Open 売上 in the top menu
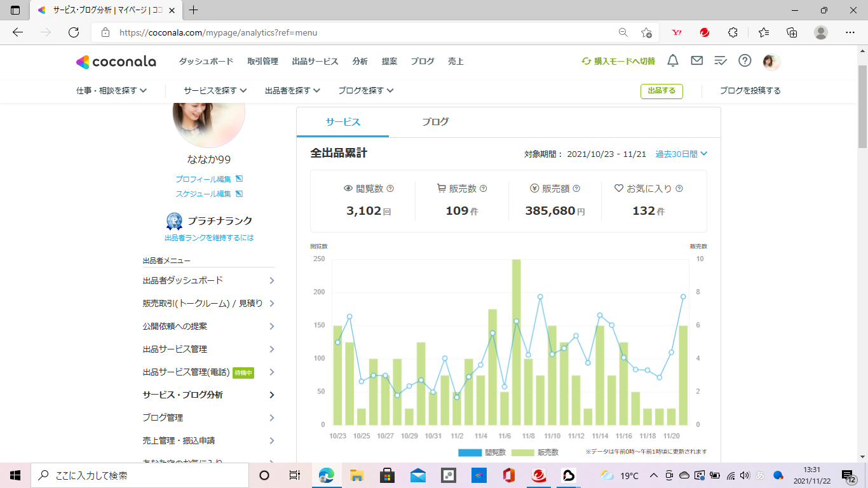The image size is (868, 488). [456, 62]
